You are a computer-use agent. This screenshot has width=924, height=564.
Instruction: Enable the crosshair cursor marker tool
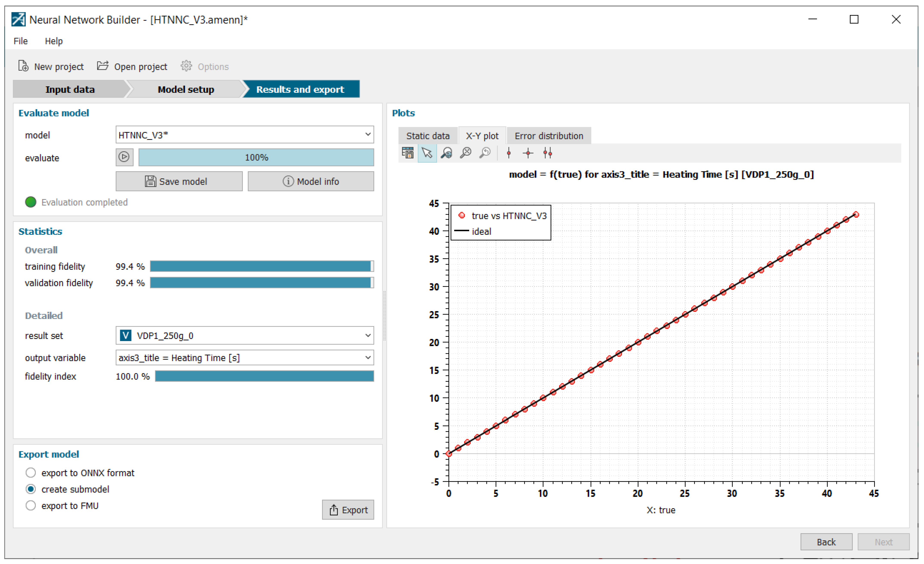coord(528,153)
